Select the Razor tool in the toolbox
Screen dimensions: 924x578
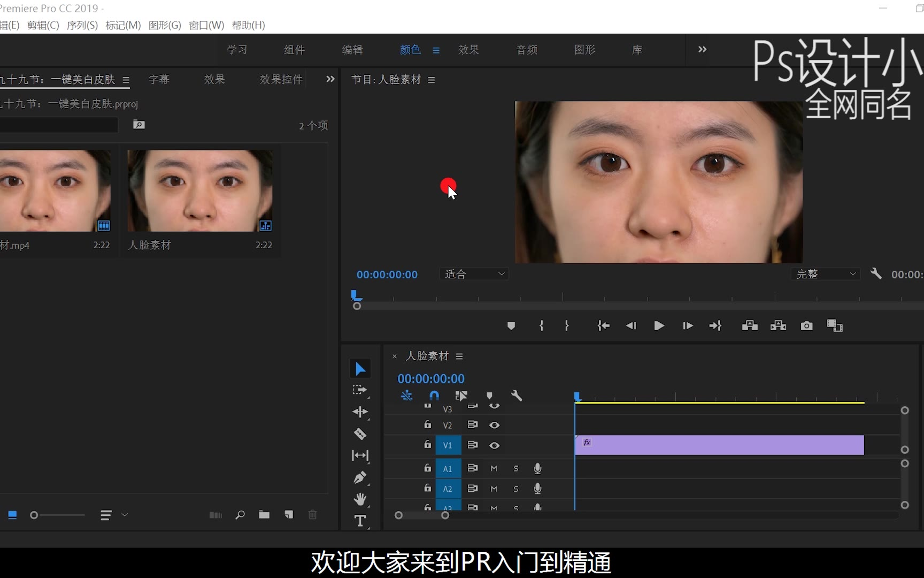pos(360,434)
